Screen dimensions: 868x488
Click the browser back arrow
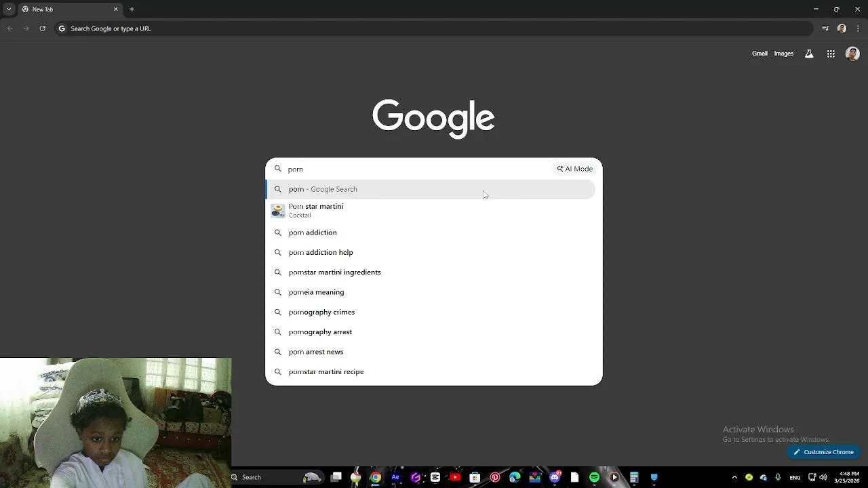[x=9, y=28]
